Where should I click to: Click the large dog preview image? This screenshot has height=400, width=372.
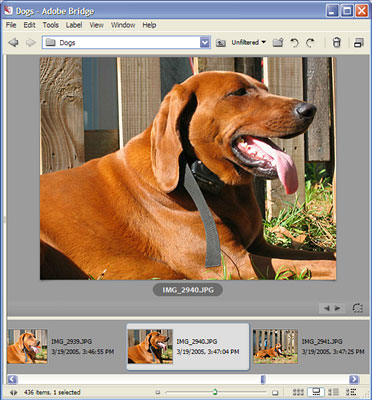188,168
